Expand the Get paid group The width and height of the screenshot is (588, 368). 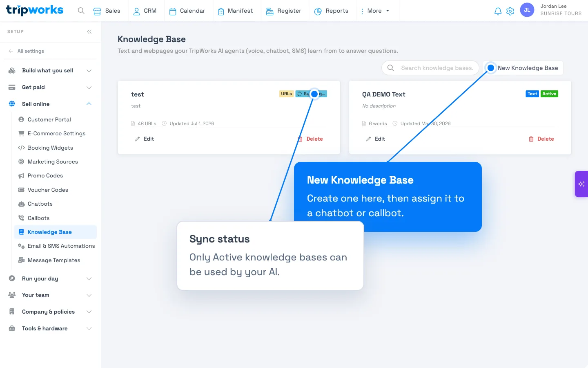pos(50,87)
